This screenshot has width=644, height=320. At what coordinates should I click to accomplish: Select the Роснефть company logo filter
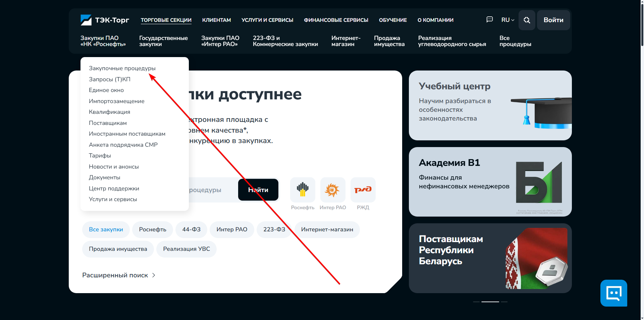pyautogui.click(x=303, y=190)
